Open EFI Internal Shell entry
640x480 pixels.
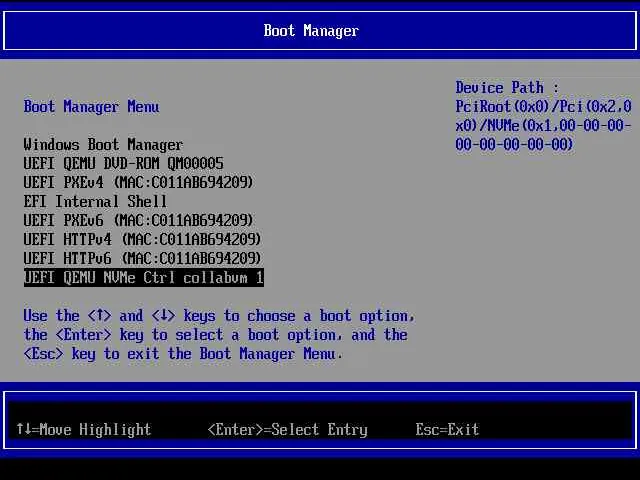coord(96,201)
